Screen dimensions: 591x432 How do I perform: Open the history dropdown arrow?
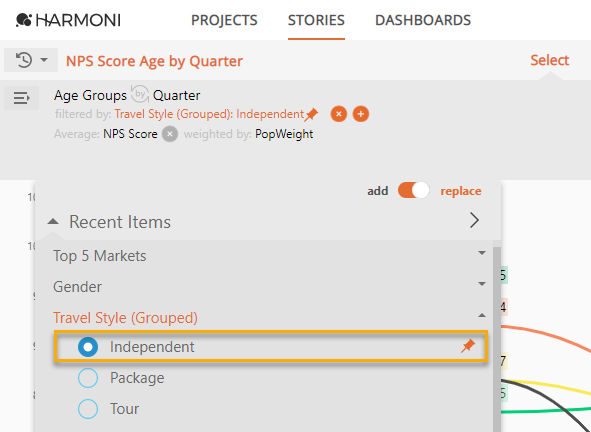coord(44,60)
